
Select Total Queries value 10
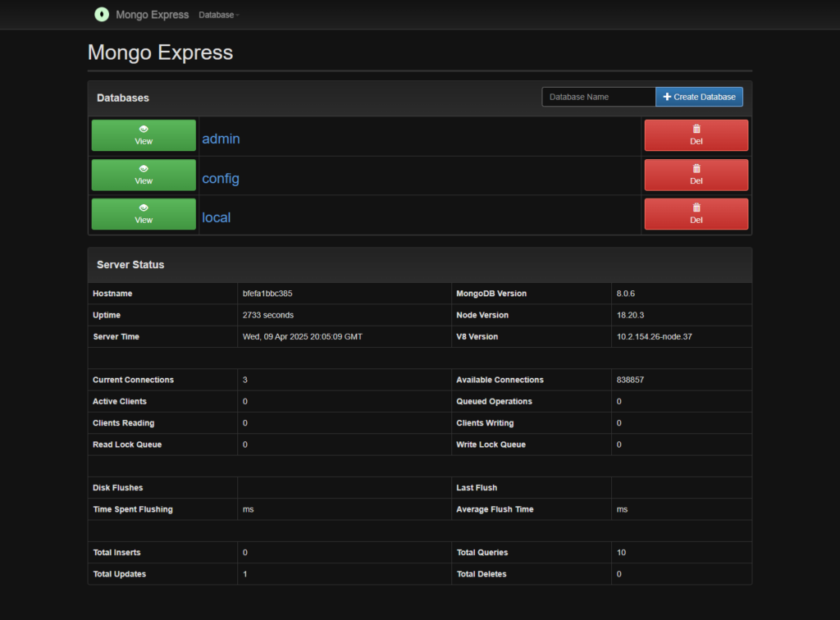[621, 552]
